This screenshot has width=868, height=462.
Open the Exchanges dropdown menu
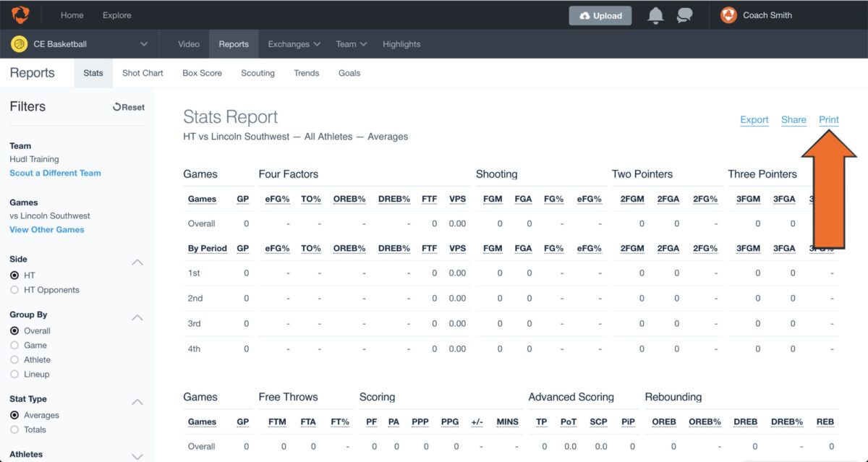pos(294,44)
